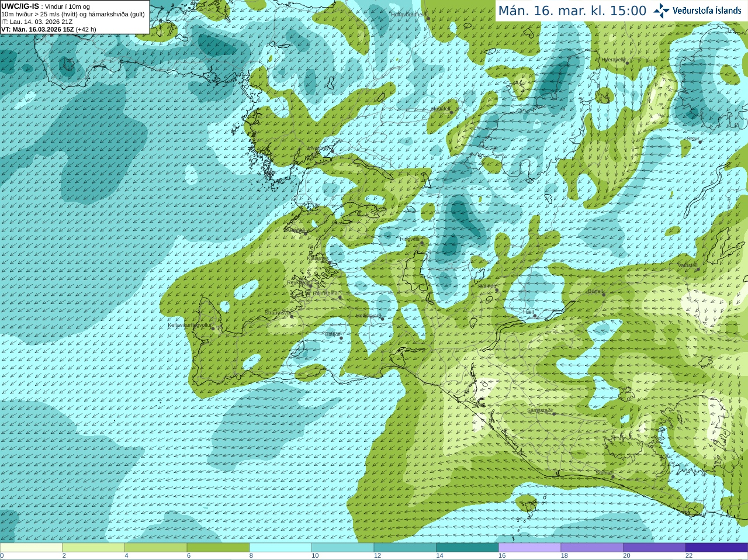The height and width of the screenshot is (560, 748).
Task: Click the Hellisskarð station label
Action: 369,316
